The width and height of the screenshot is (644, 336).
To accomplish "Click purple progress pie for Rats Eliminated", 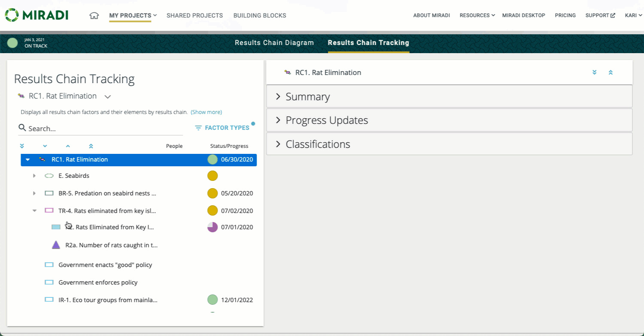I will pyautogui.click(x=212, y=227).
